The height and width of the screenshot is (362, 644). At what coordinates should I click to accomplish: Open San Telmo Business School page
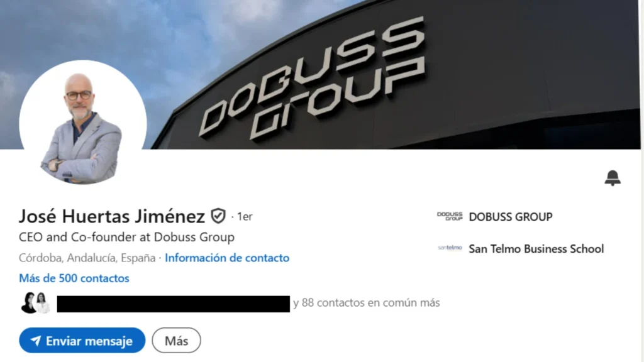[536, 249]
